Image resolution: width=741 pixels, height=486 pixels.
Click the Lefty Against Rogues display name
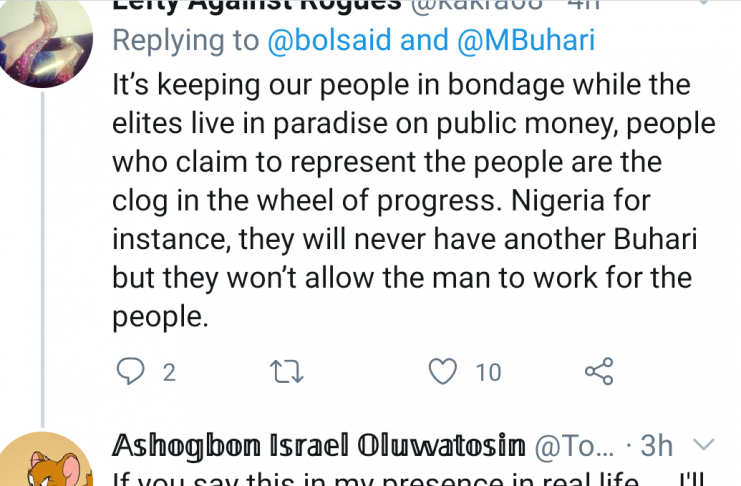click(x=260, y=6)
